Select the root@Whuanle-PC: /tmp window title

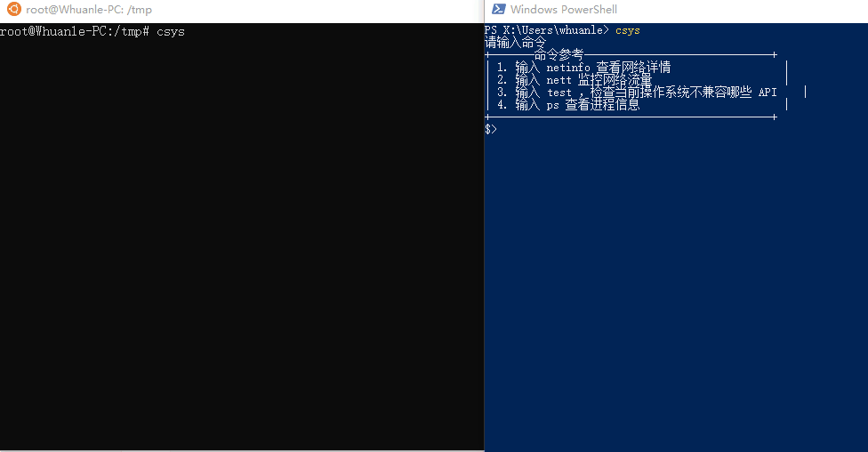click(89, 10)
